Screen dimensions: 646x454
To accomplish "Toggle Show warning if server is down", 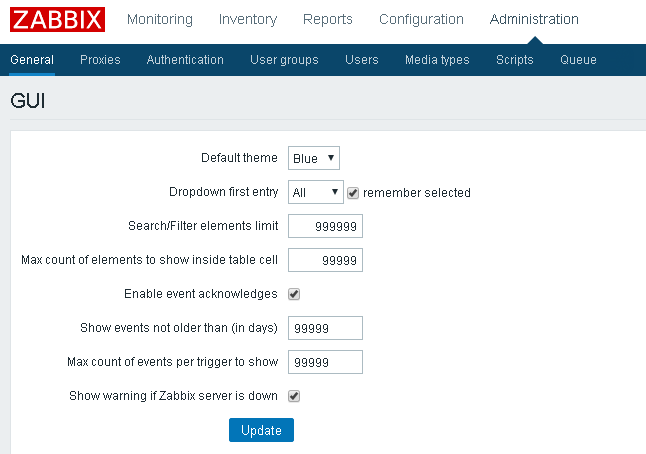I will [x=294, y=396].
